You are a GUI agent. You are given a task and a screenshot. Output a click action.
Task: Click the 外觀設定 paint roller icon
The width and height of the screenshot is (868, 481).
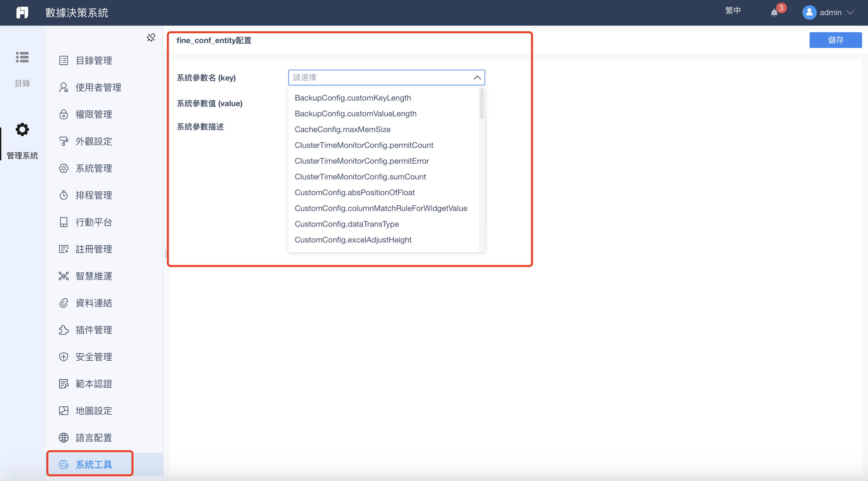click(64, 141)
